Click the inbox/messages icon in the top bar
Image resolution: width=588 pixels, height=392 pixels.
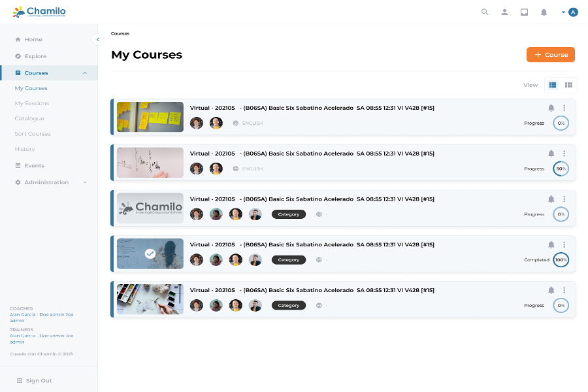pos(524,12)
